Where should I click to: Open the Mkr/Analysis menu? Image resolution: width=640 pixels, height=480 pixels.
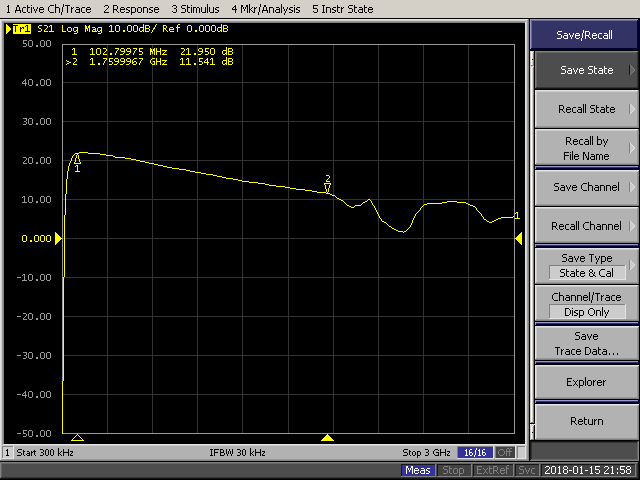tap(266, 9)
